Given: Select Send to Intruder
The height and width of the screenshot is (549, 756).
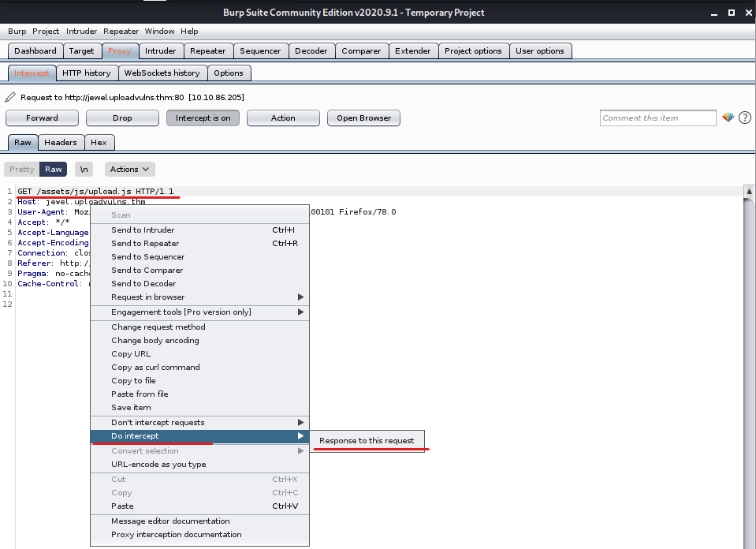Looking at the screenshot, I should (199, 230).
